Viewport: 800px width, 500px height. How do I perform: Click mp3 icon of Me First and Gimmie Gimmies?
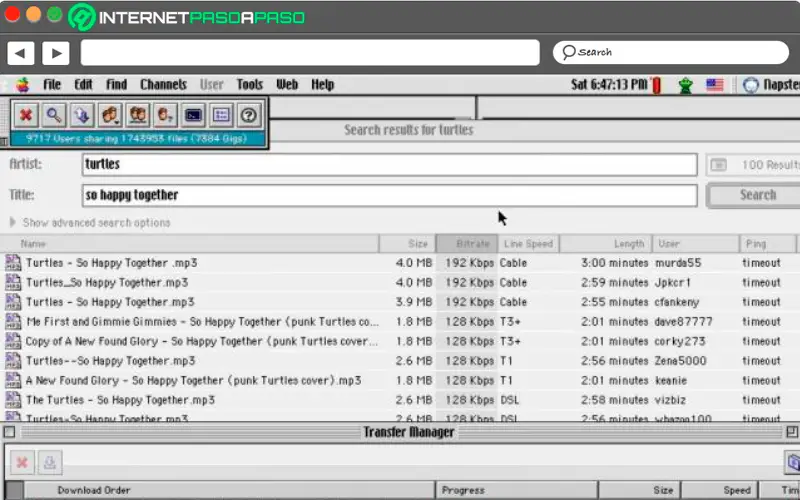[x=13, y=321]
